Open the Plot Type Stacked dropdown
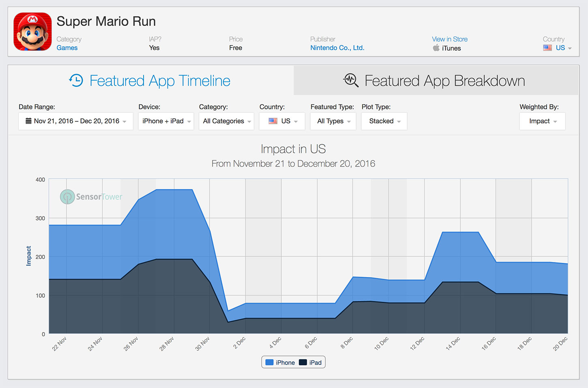588x388 pixels. coord(384,121)
